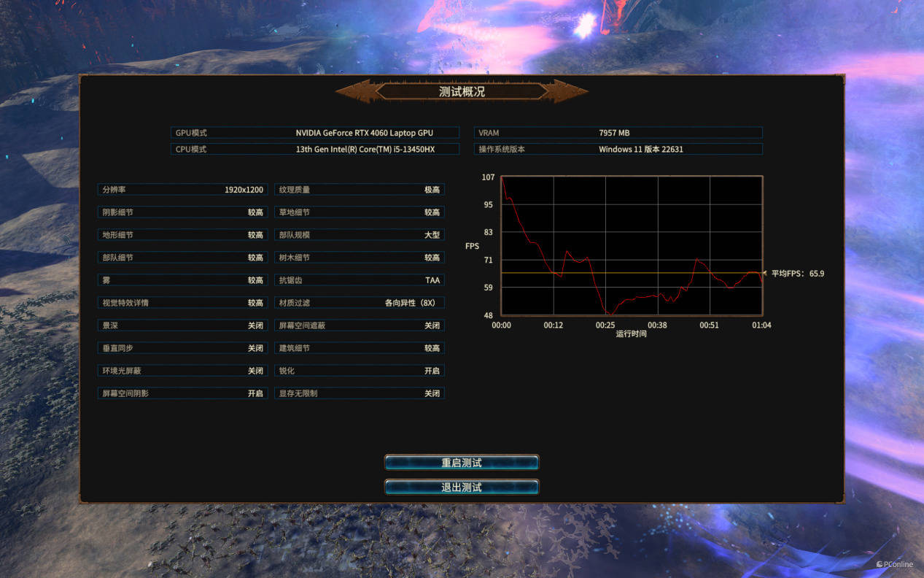Click the red FPS curve chart
The image size is (924, 578).
pos(632,246)
